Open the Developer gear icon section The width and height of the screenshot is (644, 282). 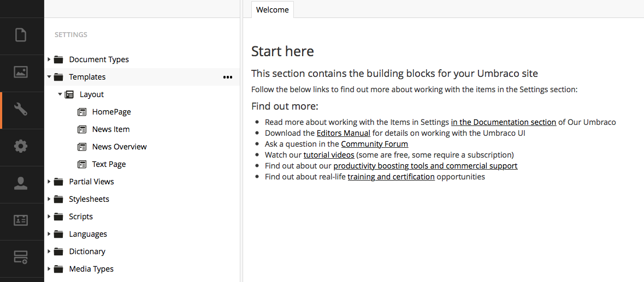[x=21, y=146]
